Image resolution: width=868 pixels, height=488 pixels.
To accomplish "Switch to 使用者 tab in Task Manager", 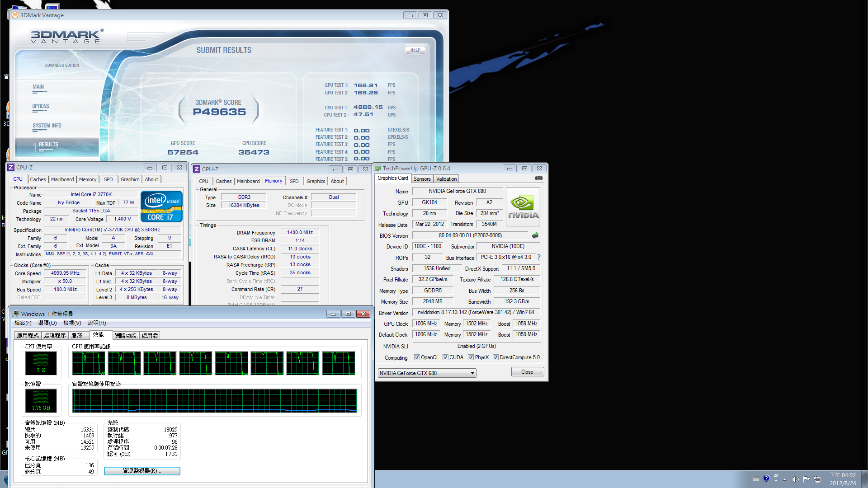I will (150, 335).
